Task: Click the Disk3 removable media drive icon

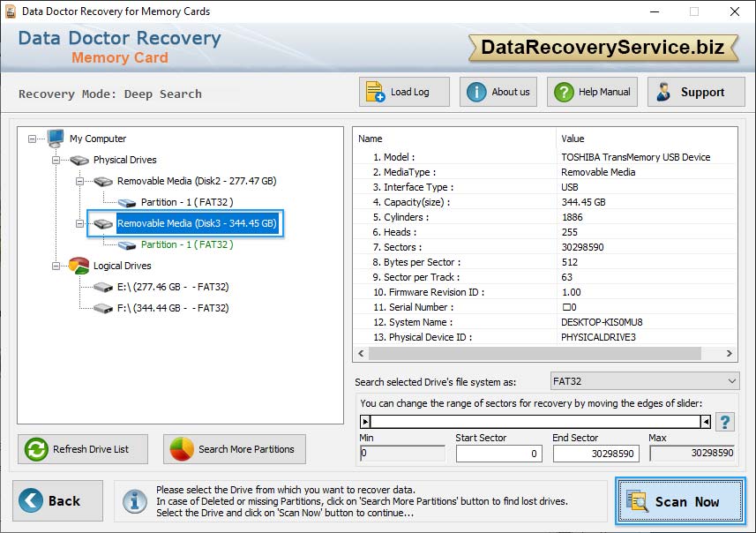Action: [103, 223]
